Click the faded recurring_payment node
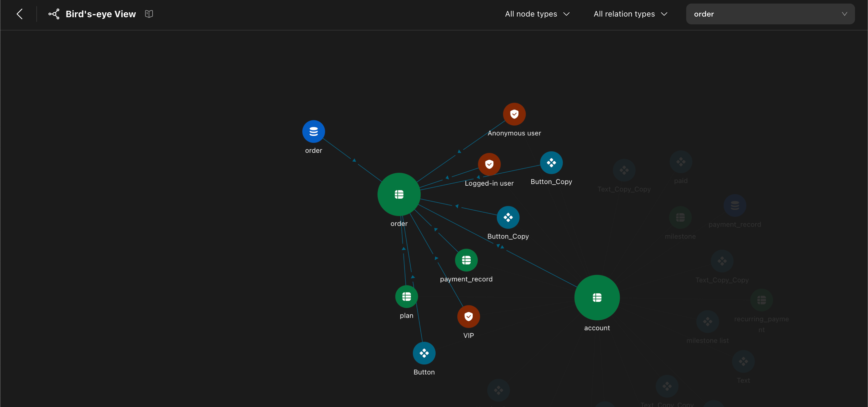Screen dimensions: 868x407 (x=761, y=300)
